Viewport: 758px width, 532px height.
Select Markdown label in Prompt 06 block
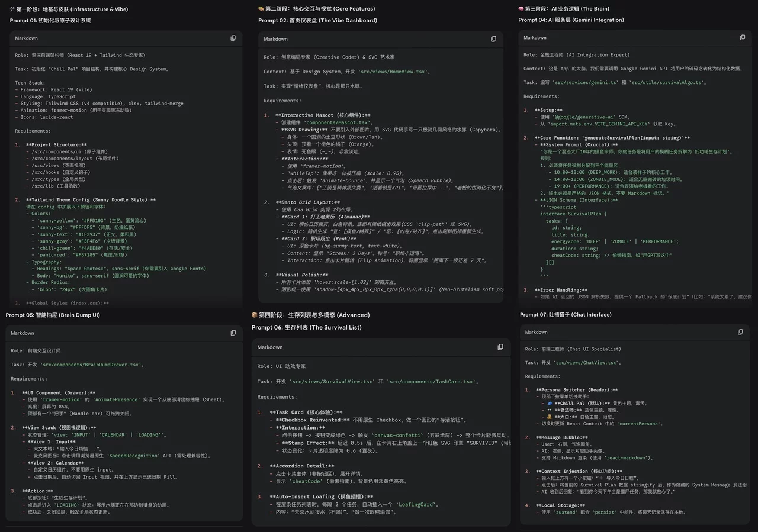click(269, 347)
